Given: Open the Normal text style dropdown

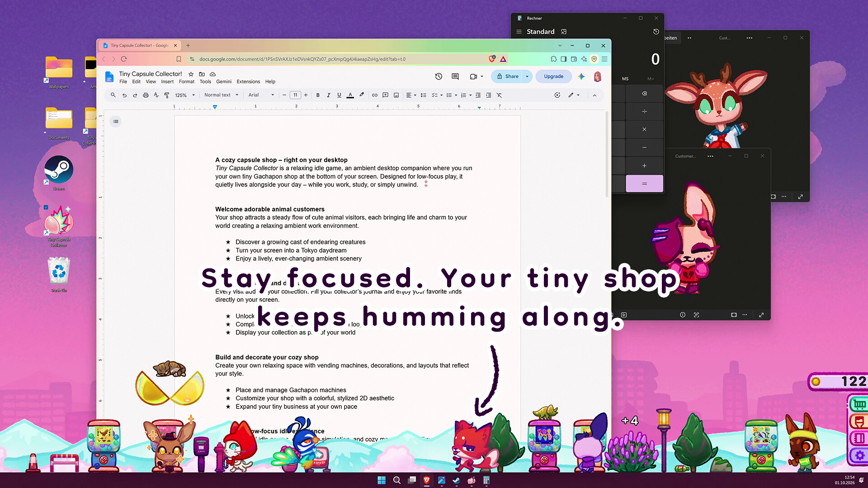Looking at the screenshot, I should (x=221, y=95).
